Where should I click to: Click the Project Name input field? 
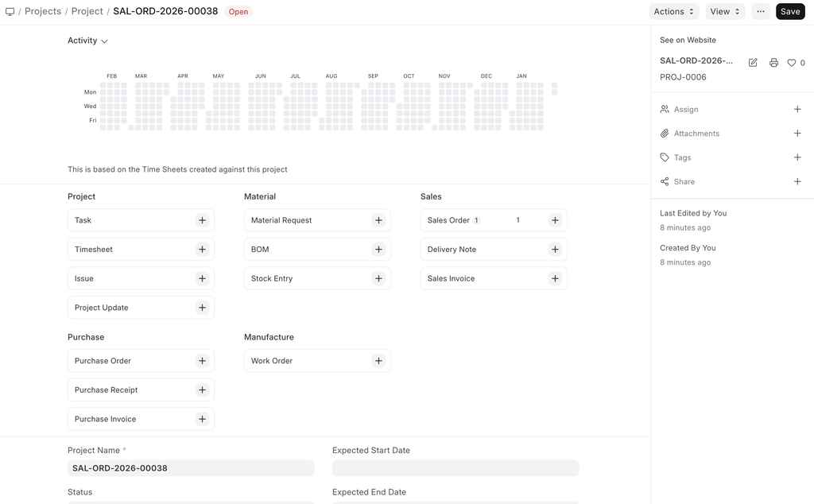click(191, 468)
